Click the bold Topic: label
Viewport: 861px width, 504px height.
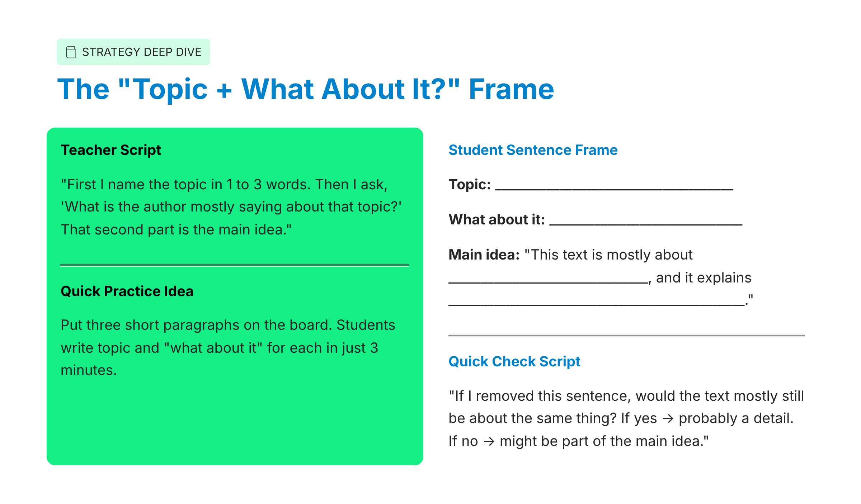[470, 184]
